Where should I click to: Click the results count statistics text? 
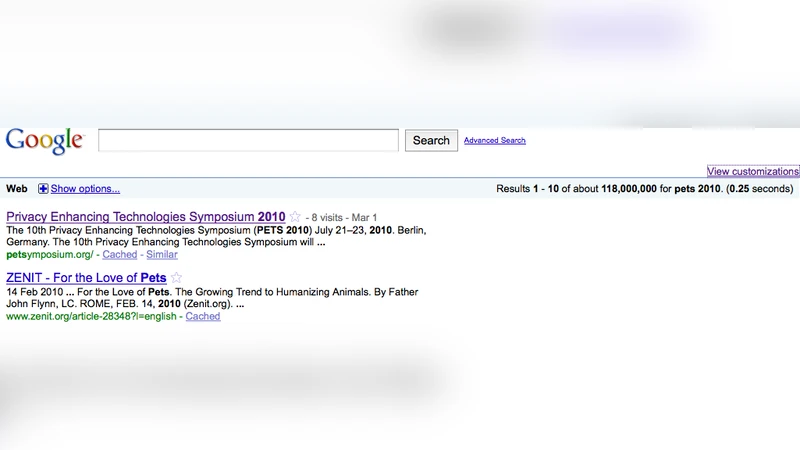[644, 189]
